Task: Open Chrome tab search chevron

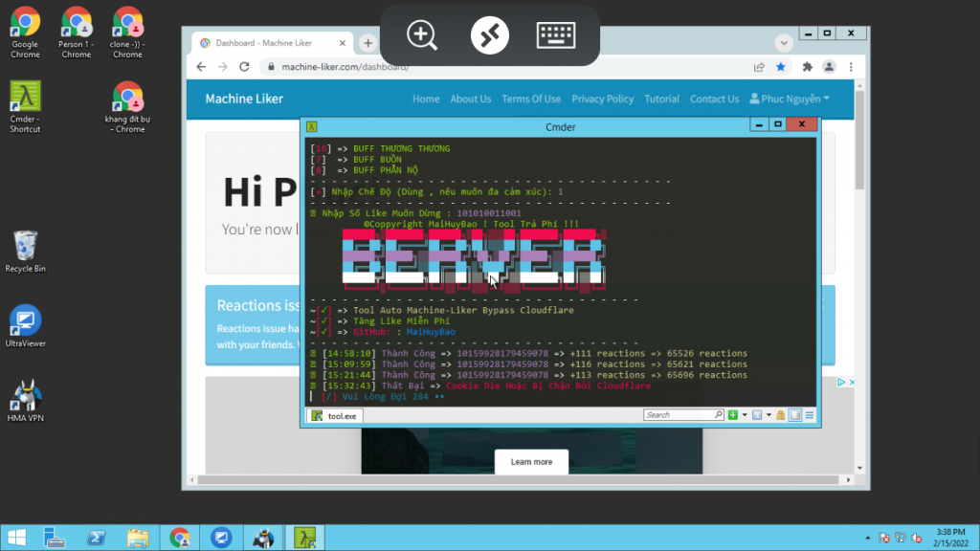Action: click(x=784, y=43)
